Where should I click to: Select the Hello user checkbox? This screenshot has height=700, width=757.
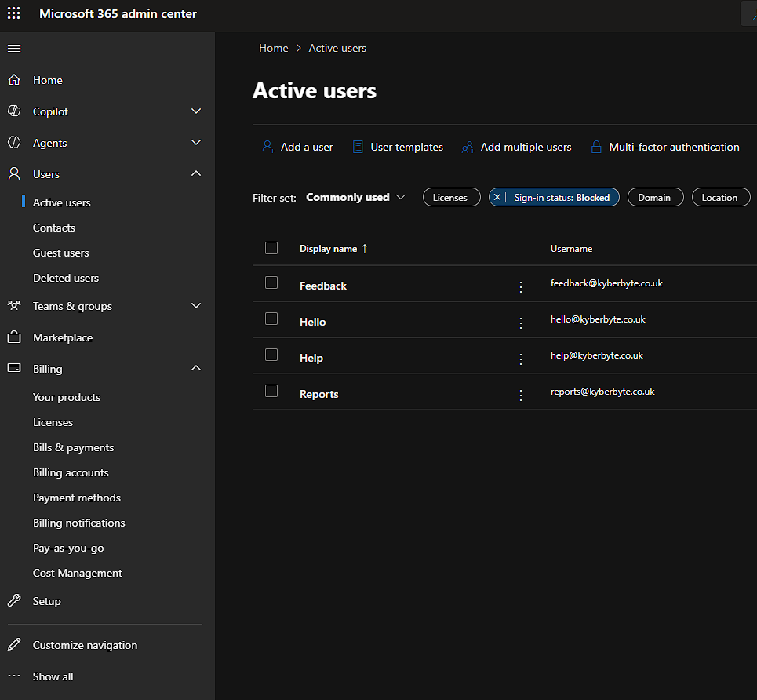click(x=271, y=319)
